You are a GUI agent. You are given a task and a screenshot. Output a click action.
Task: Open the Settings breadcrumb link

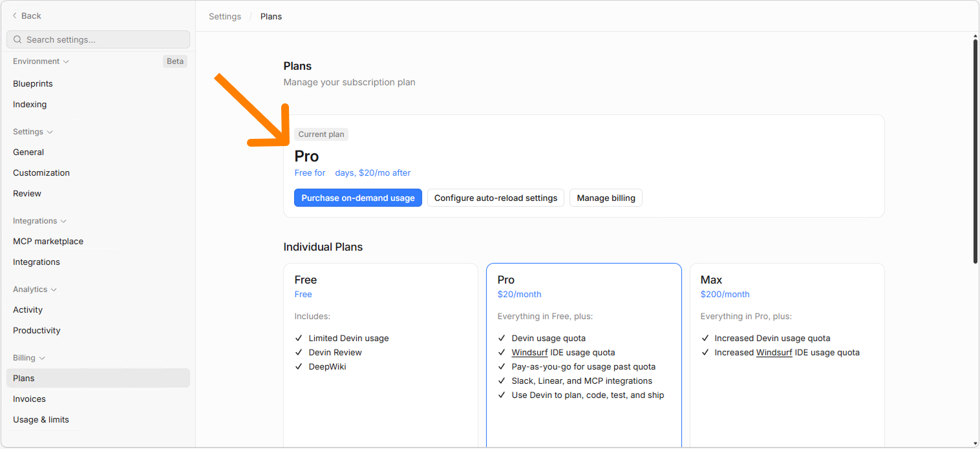[x=224, y=16]
